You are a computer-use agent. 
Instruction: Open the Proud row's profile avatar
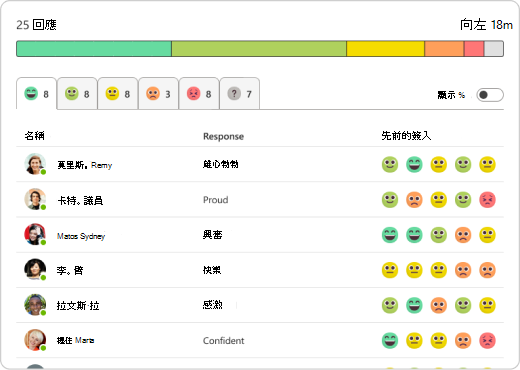click(35, 199)
